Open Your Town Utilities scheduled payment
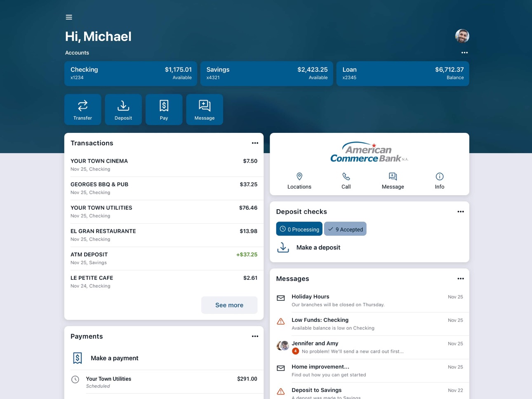 pyautogui.click(x=164, y=382)
